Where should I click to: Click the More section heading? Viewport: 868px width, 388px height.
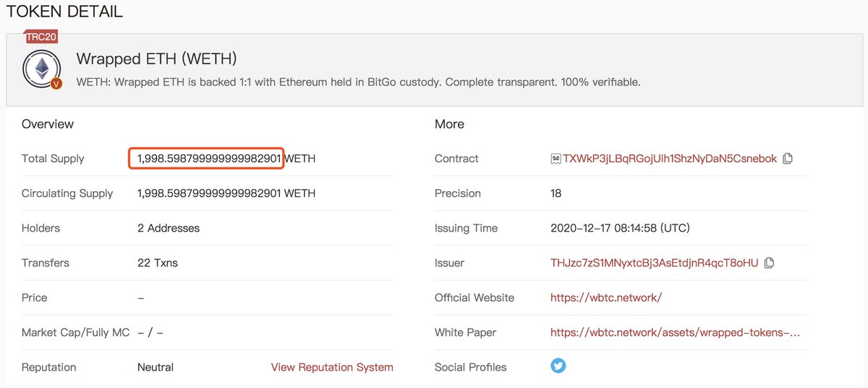[449, 124]
